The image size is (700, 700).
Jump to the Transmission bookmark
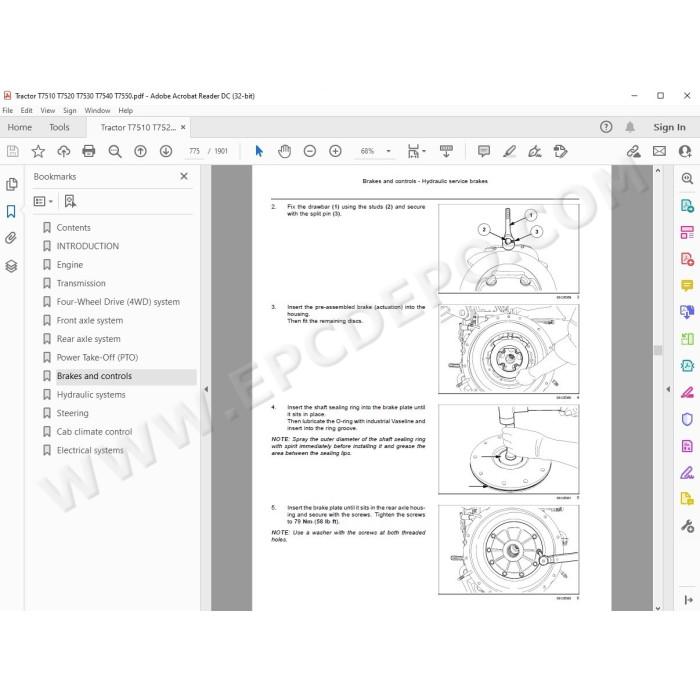[81, 283]
